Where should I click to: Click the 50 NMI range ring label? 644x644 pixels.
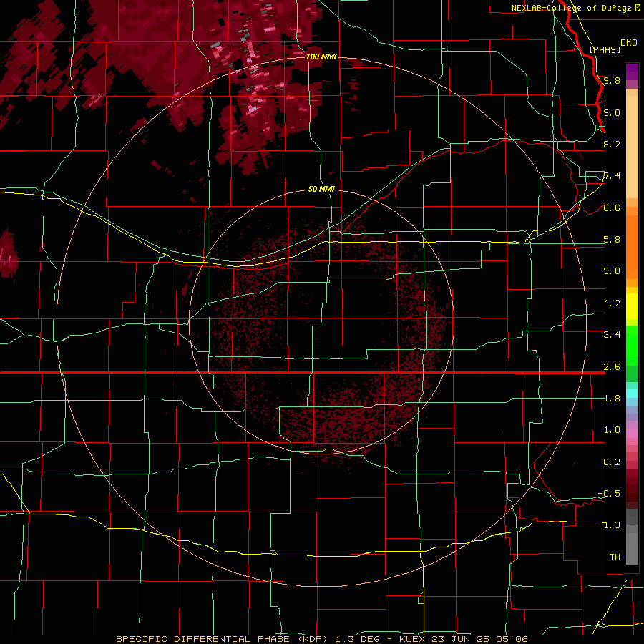(x=321, y=189)
